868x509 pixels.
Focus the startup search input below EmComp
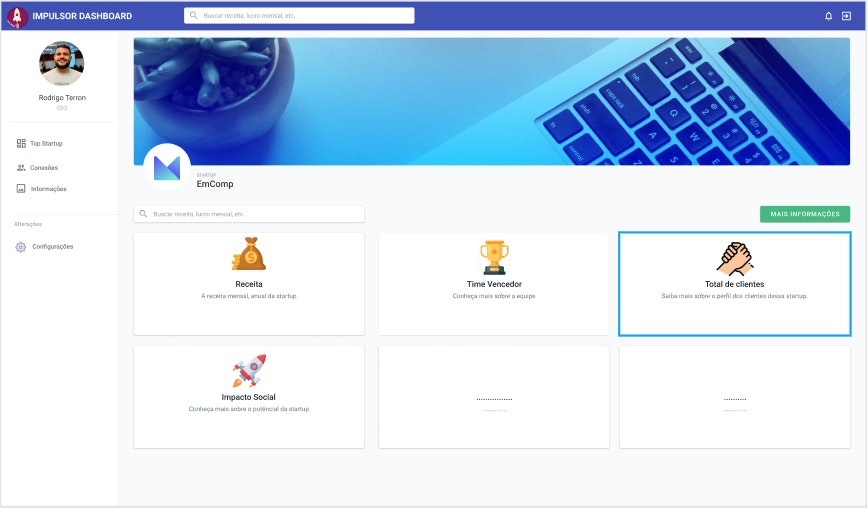[249, 214]
